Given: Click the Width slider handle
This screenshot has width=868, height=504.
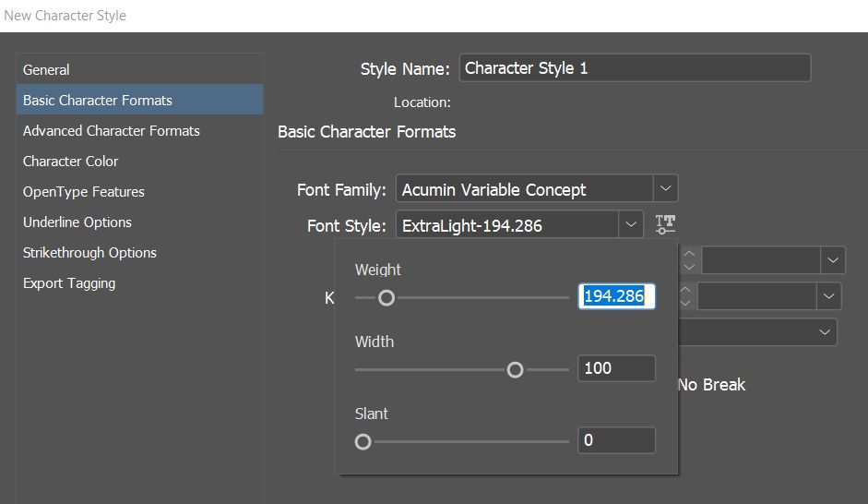Looking at the screenshot, I should pyautogui.click(x=515, y=369).
